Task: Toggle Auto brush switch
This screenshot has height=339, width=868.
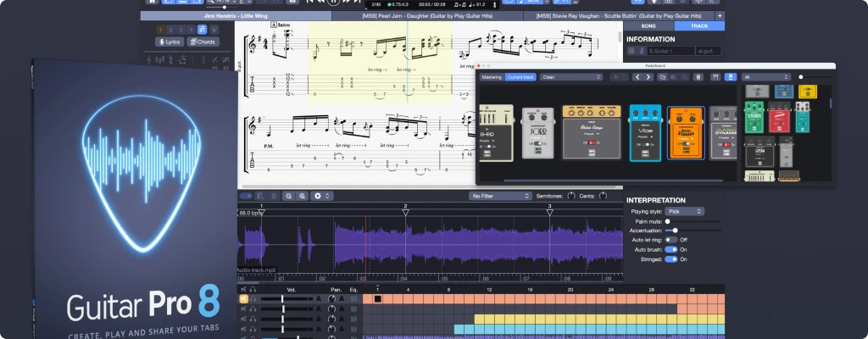Action: pyautogui.click(x=671, y=249)
